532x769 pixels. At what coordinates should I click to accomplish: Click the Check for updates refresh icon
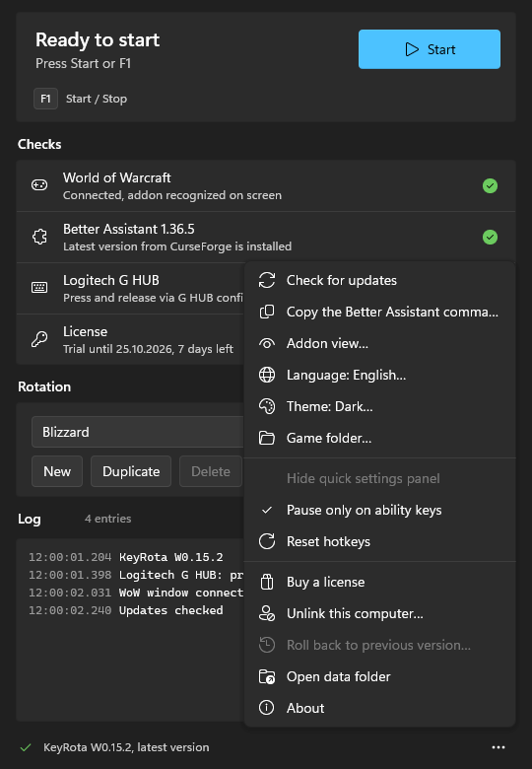click(x=266, y=281)
